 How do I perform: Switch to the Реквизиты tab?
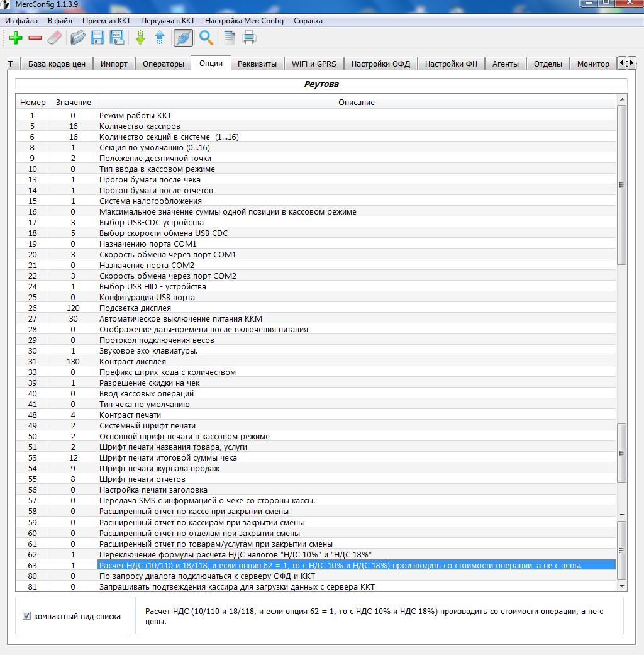257,64
